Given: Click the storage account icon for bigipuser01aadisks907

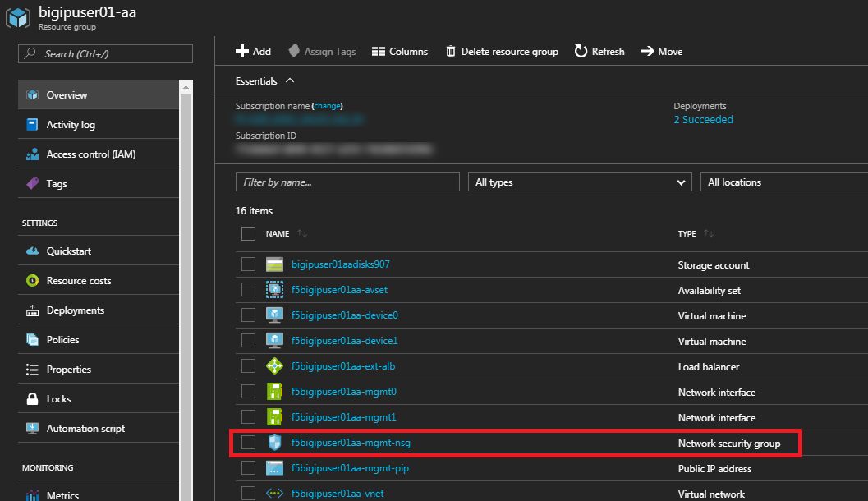Looking at the screenshot, I should pyautogui.click(x=274, y=264).
